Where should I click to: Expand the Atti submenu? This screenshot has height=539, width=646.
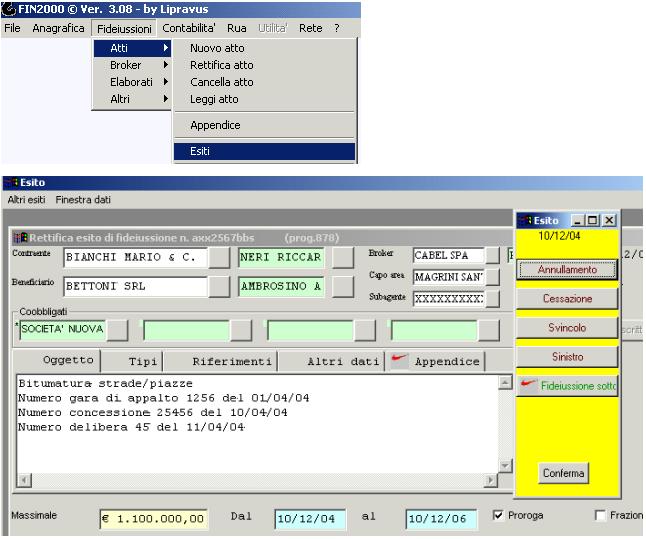tap(132, 48)
